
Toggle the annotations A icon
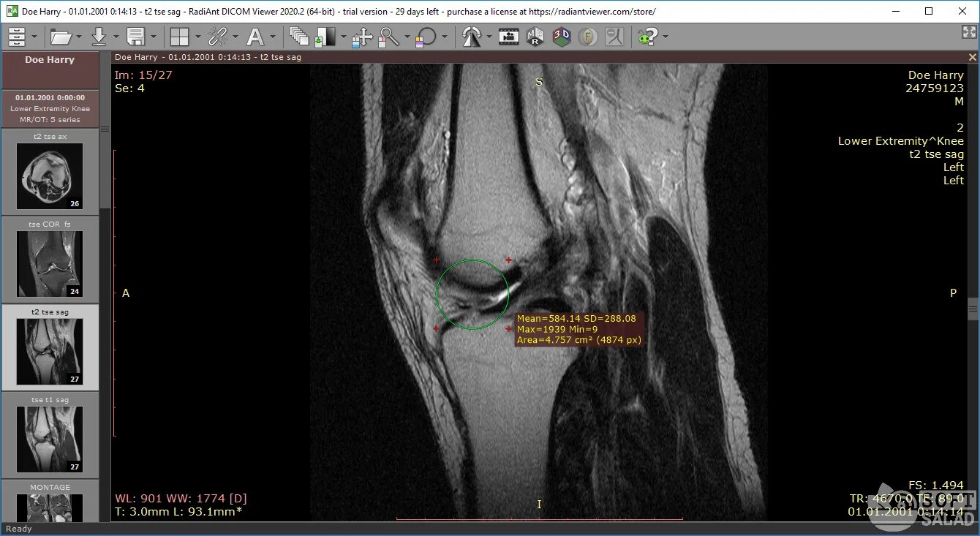pyautogui.click(x=255, y=37)
